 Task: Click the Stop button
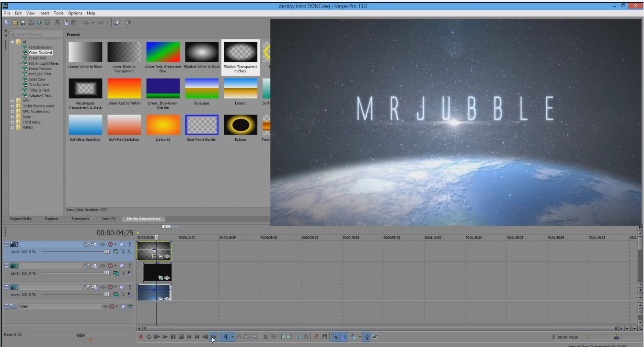coord(181,337)
